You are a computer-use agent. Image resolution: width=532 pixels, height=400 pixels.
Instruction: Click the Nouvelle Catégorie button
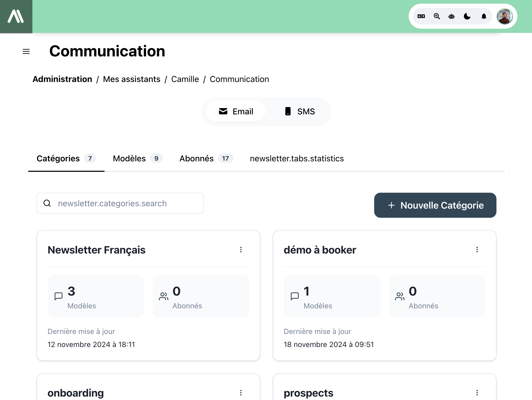pos(435,205)
